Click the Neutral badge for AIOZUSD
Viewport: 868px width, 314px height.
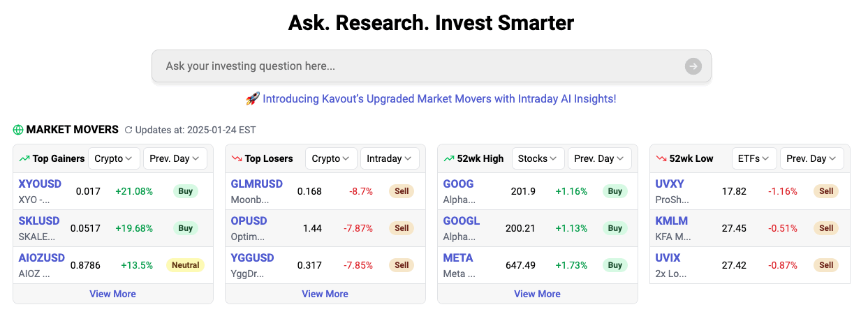pyautogui.click(x=185, y=265)
